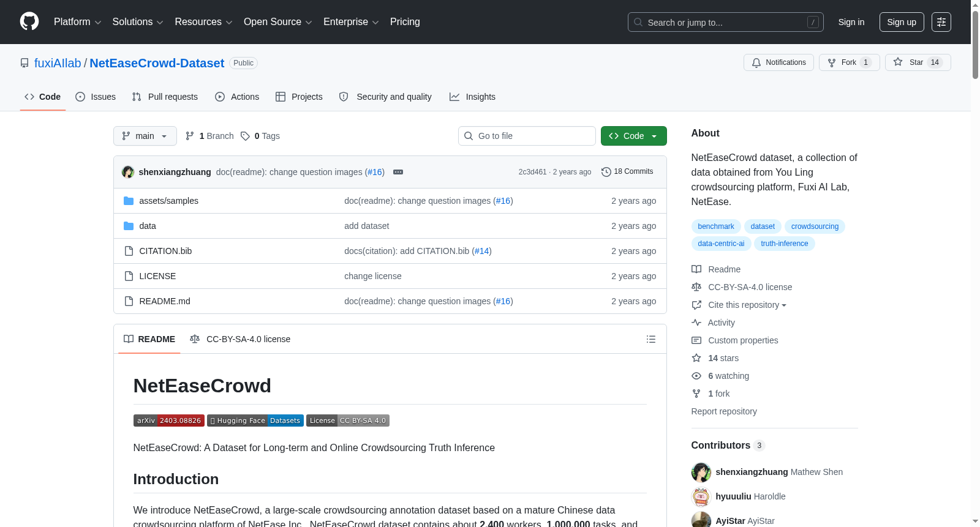Switch to the Projects tab
Screen dimensions: 980x527
click(299, 97)
